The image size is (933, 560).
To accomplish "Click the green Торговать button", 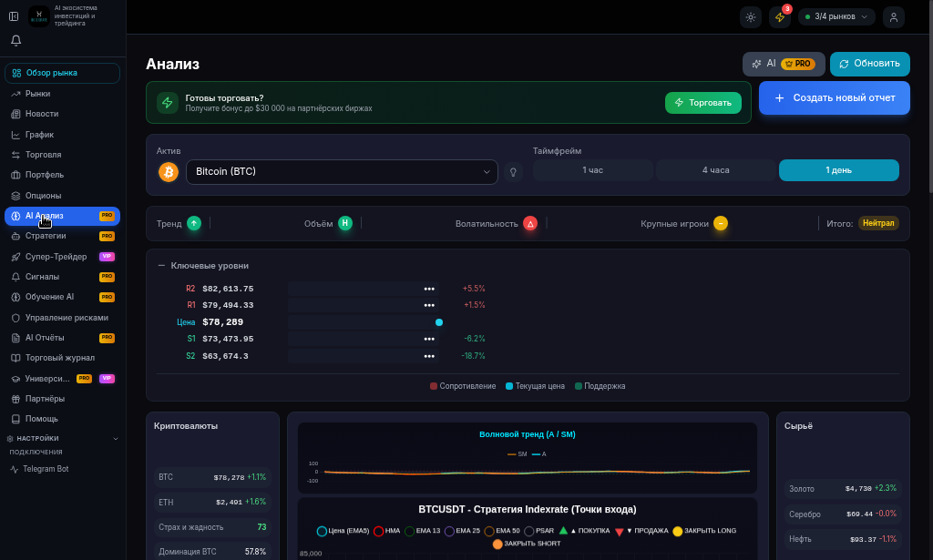I will 703,103.
